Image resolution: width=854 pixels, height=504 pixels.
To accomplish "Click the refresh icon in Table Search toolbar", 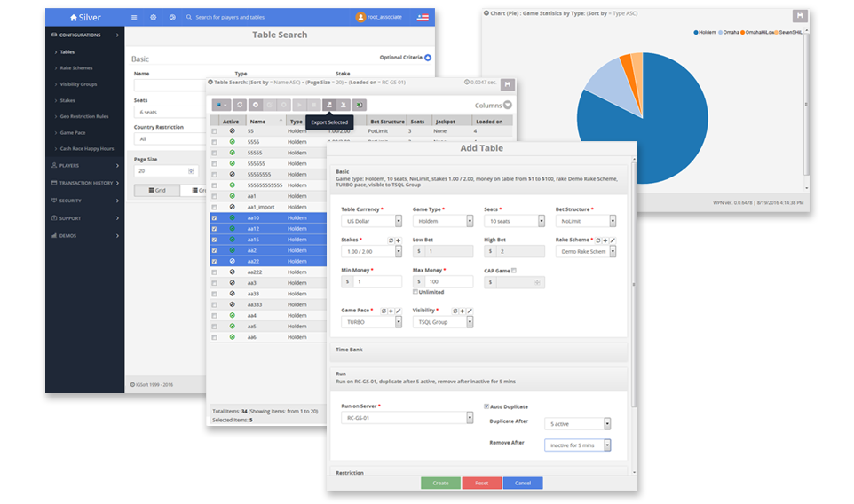I will coord(240,105).
